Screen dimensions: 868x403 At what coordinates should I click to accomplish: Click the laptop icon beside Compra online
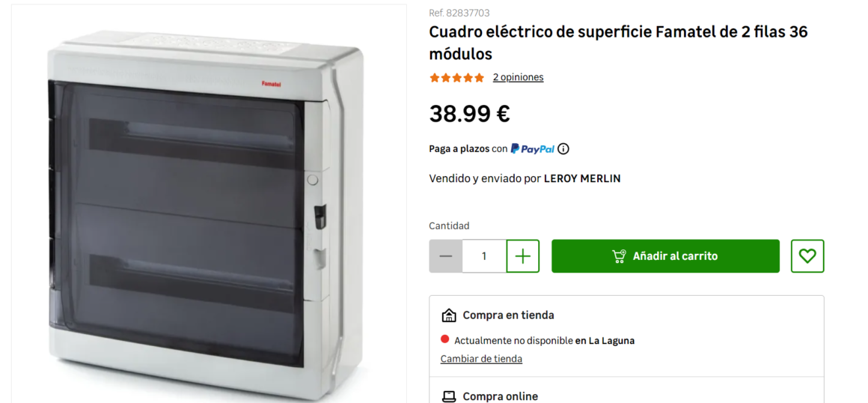(x=448, y=396)
